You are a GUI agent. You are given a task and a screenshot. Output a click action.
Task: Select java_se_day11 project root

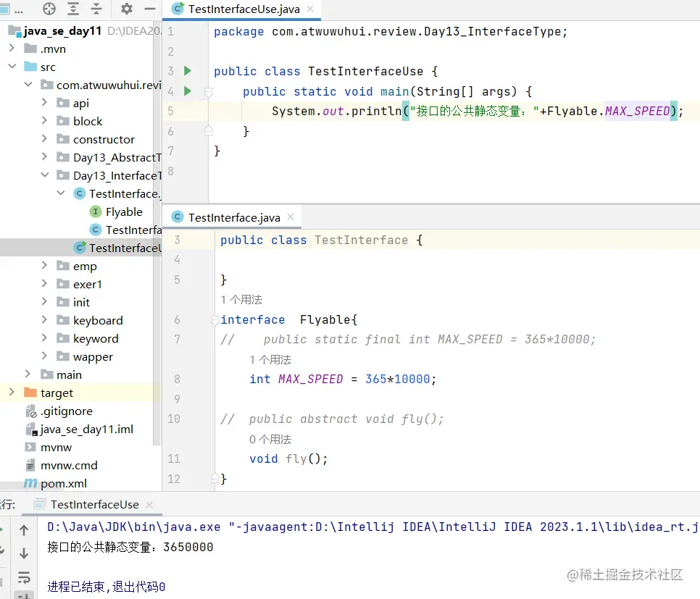(55, 31)
